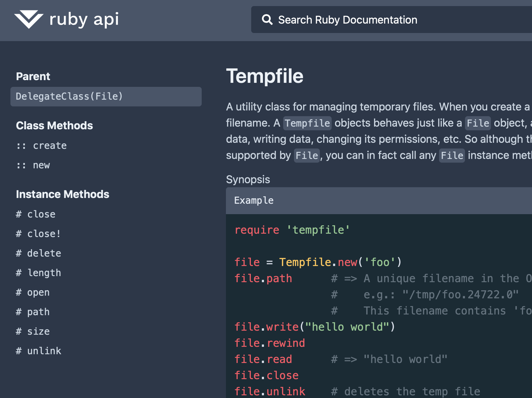Image resolution: width=532 pixels, height=398 pixels.
Task: Navigate to the path instance method
Action: tap(33, 312)
